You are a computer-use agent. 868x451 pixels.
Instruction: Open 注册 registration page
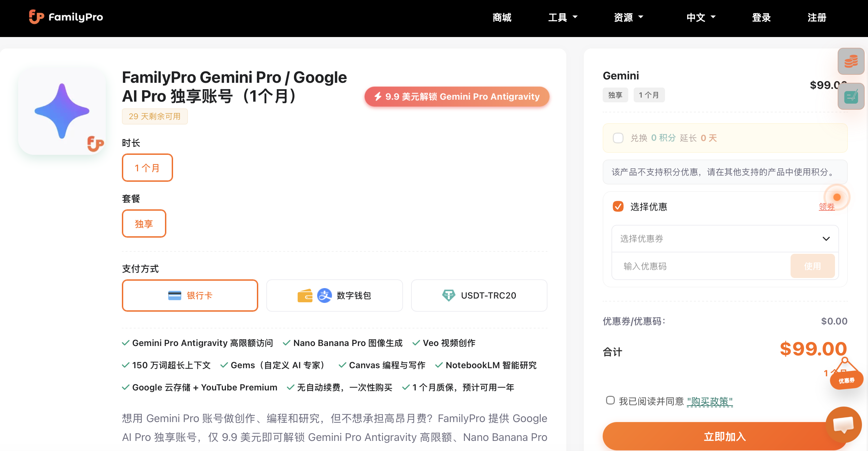pos(816,17)
